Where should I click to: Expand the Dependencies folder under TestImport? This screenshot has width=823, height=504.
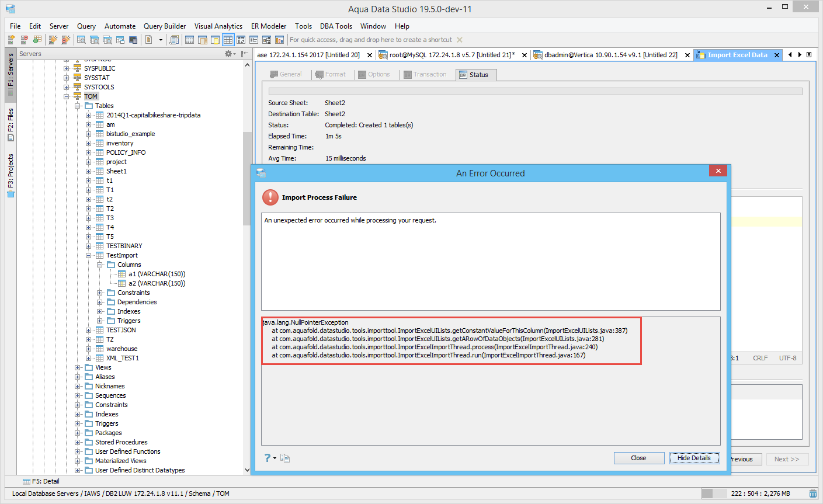pyautogui.click(x=100, y=302)
